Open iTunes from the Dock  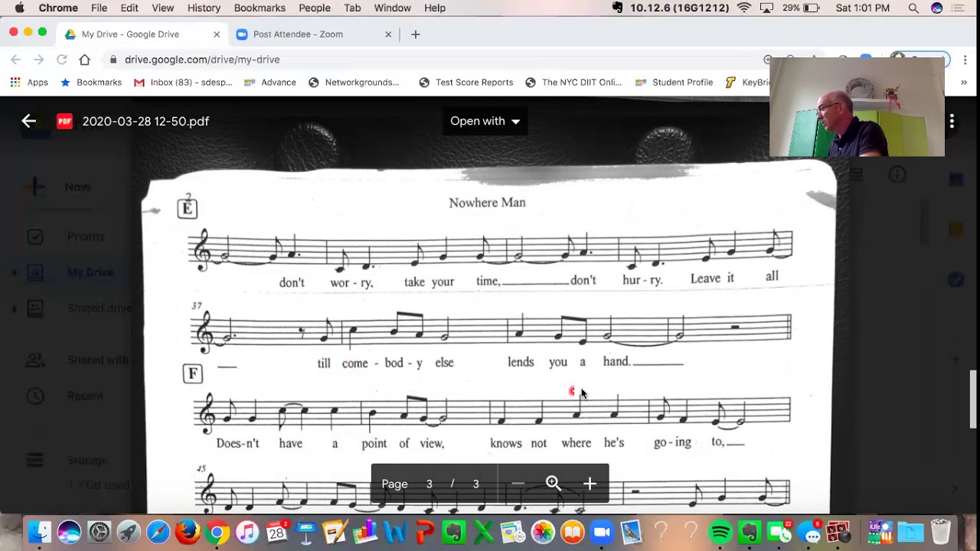pos(247,532)
